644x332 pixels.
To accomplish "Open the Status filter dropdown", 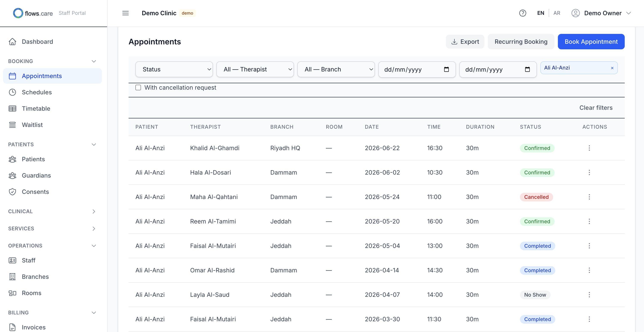I will pos(174,69).
